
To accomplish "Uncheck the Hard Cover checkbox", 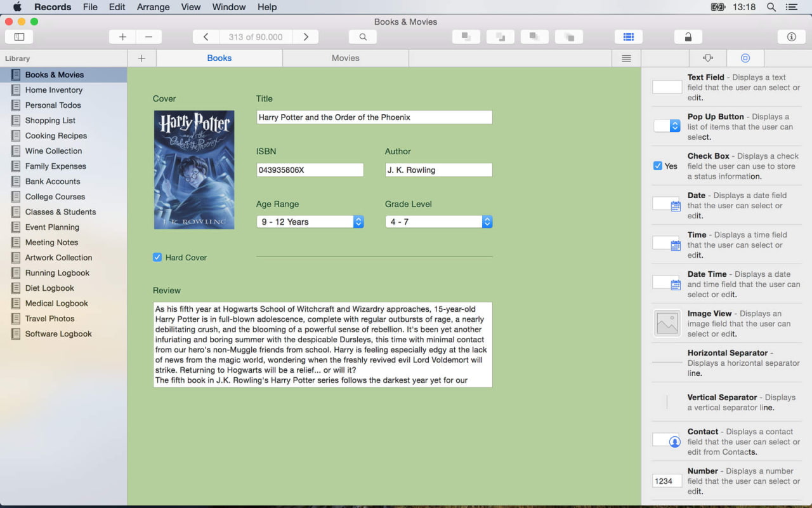I will pyautogui.click(x=157, y=257).
